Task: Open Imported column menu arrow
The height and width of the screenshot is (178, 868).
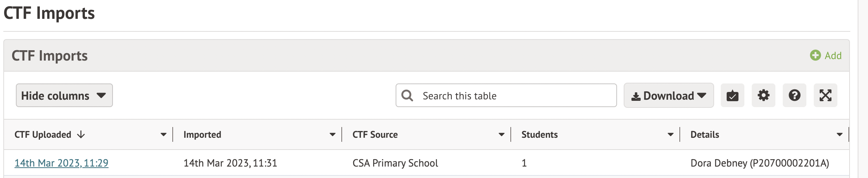Action: [333, 135]
